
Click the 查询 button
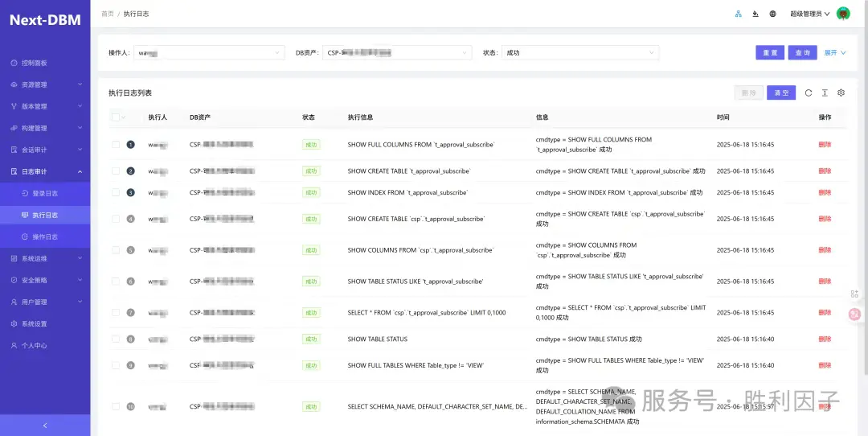point(803,52)
